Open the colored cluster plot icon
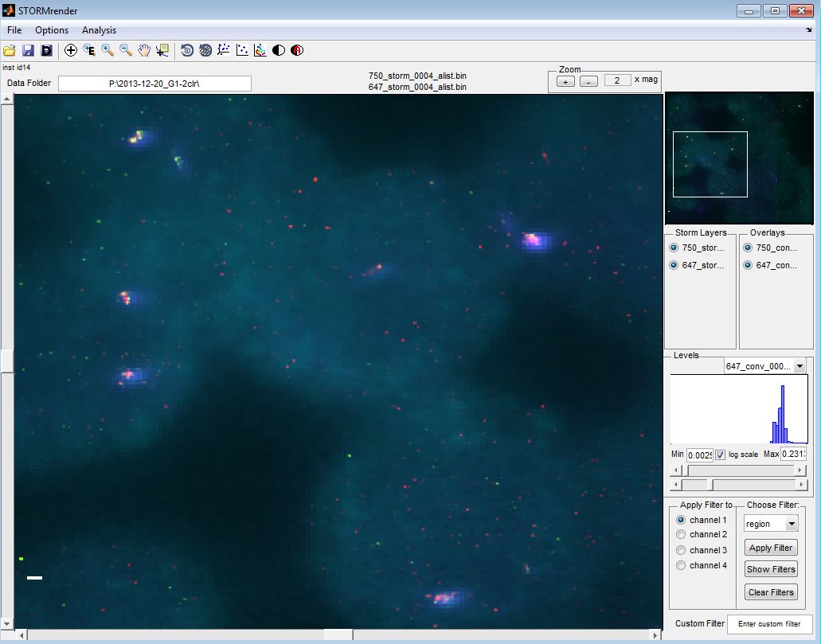 [x=260, y=50]
